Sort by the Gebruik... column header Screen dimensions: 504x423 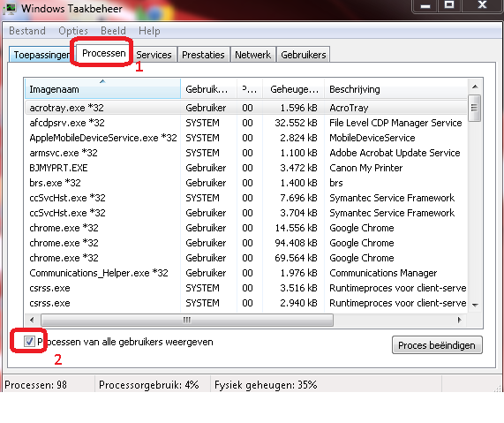(x=208, y=89)
